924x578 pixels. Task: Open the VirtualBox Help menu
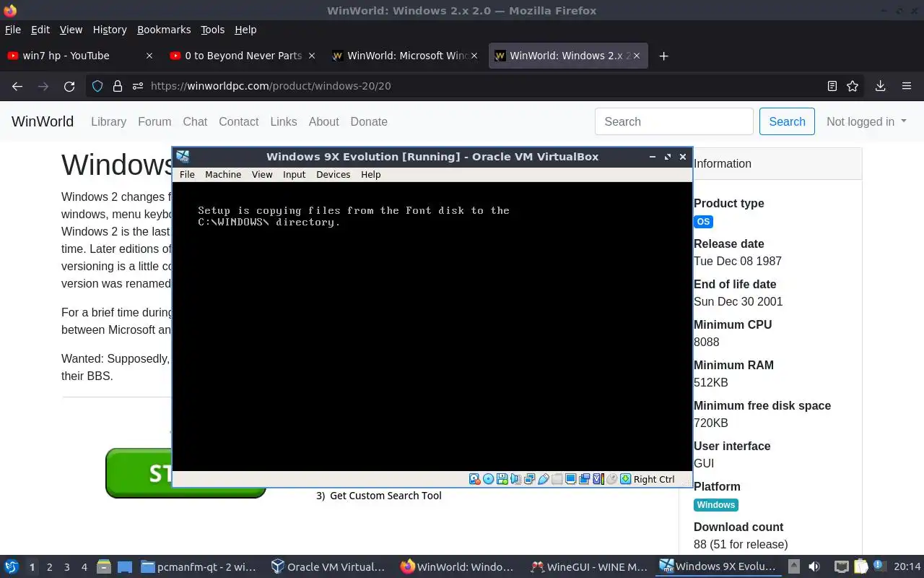370,174
